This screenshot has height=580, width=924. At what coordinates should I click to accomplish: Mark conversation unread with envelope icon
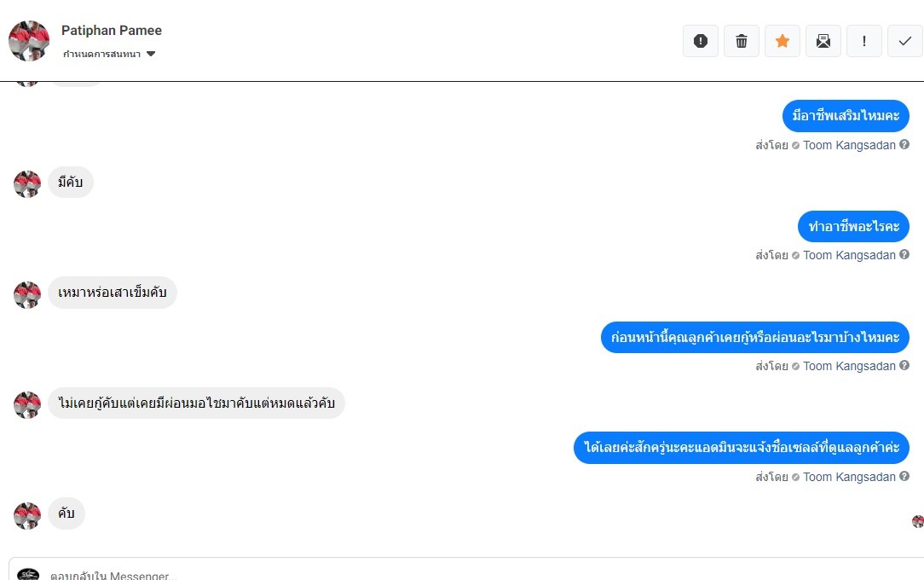[x=823, y=41]
